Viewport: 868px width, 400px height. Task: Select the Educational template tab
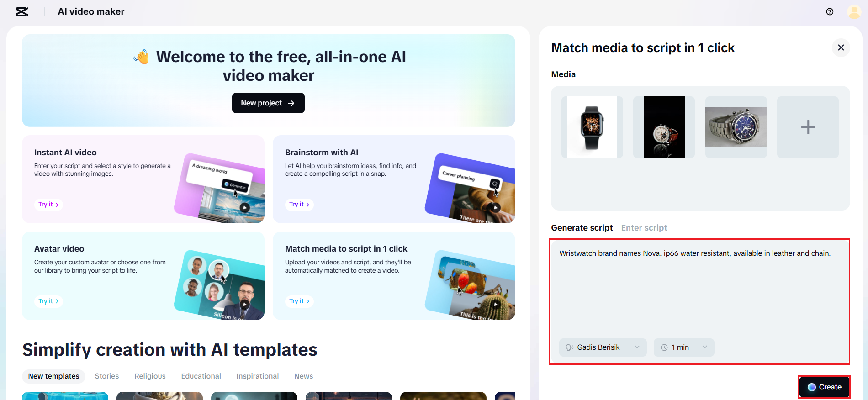click(x=201, y=376)
